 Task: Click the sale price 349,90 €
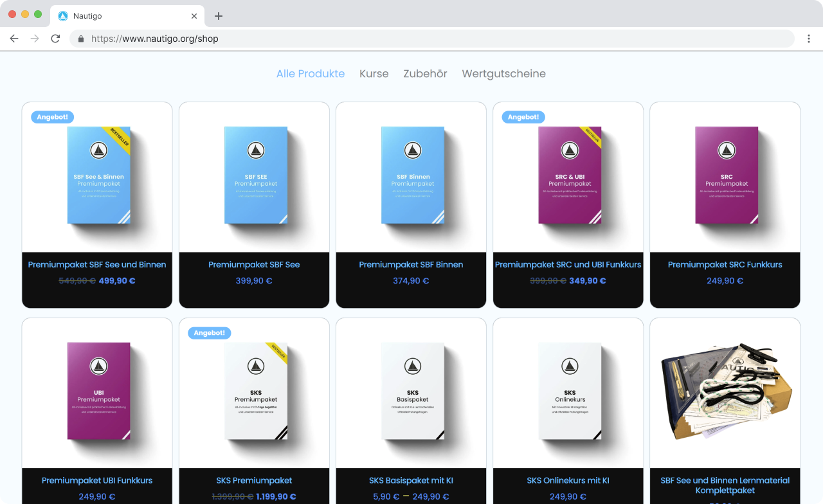click(588, 281)
